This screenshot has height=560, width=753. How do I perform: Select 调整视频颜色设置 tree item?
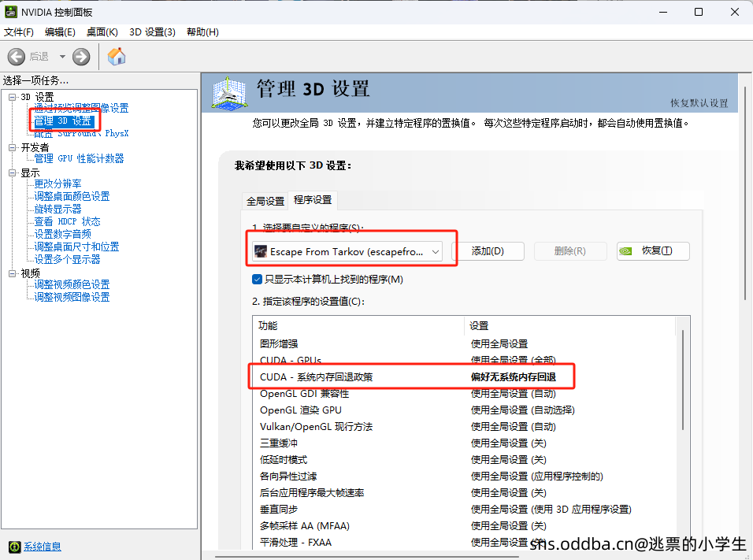[72, 284]
